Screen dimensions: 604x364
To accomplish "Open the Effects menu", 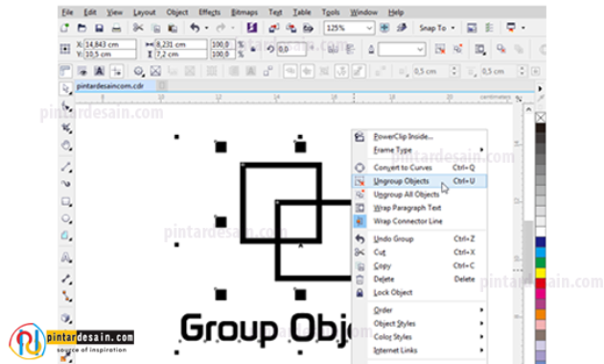I will click(x=210, y=12).
